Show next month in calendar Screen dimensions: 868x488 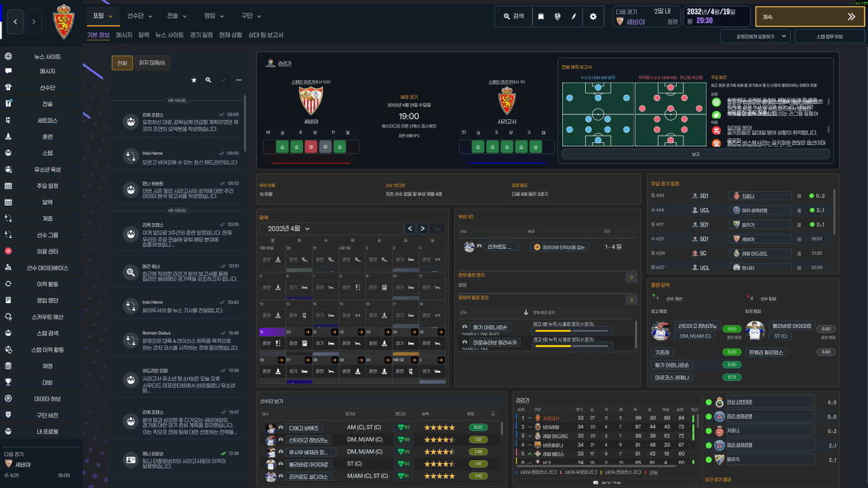click(x=422, y=228)
